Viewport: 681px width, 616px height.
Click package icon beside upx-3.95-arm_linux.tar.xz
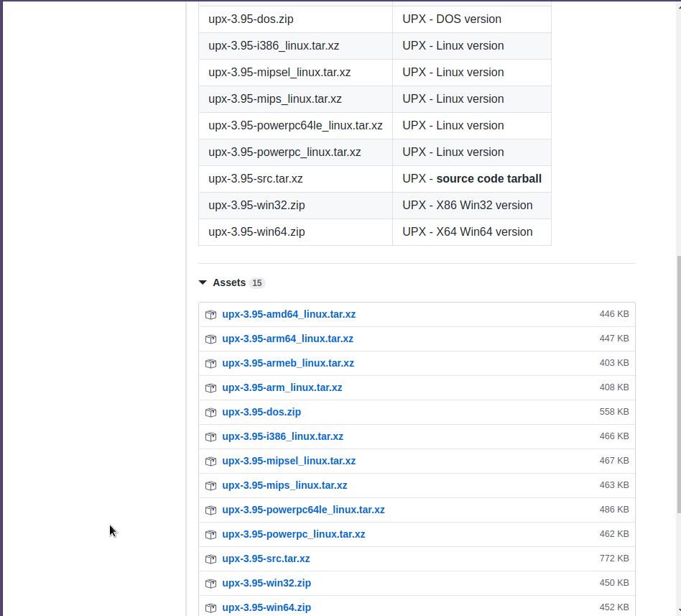210,387
